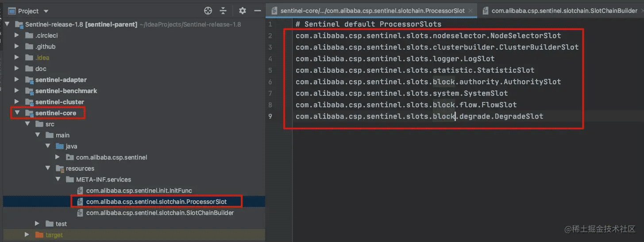
Task: Click the sentinel-adapter module folder icon
Action: pos(29,80)
